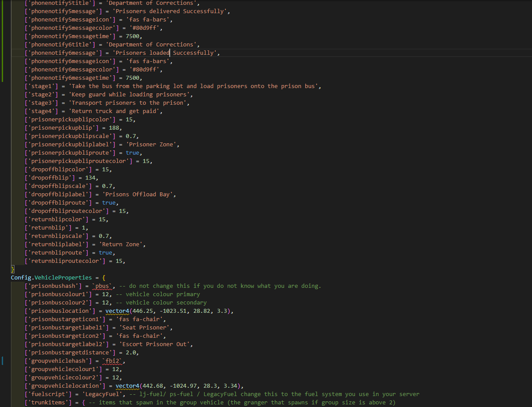The height and width of the screenshot is (407, 532).
Task: Click the blue striped gutter marker beside groupvehiclehash
Action: tap(2, 361)
